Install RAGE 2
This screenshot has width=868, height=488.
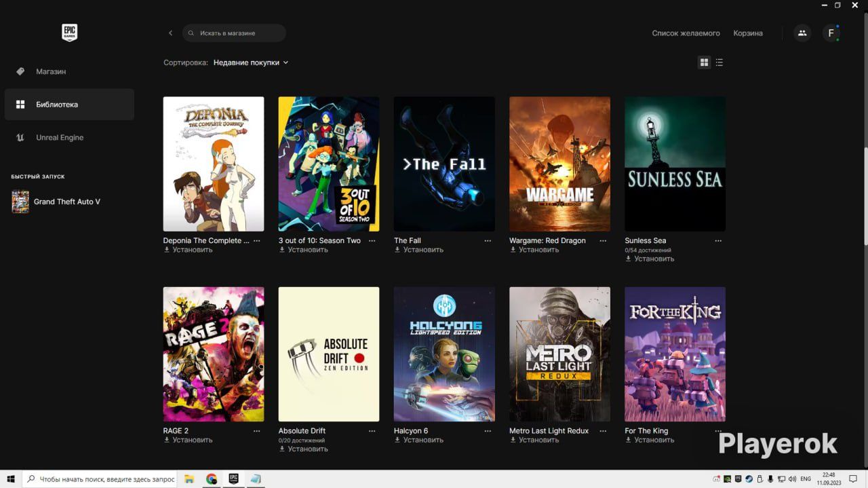click(188, 440)
